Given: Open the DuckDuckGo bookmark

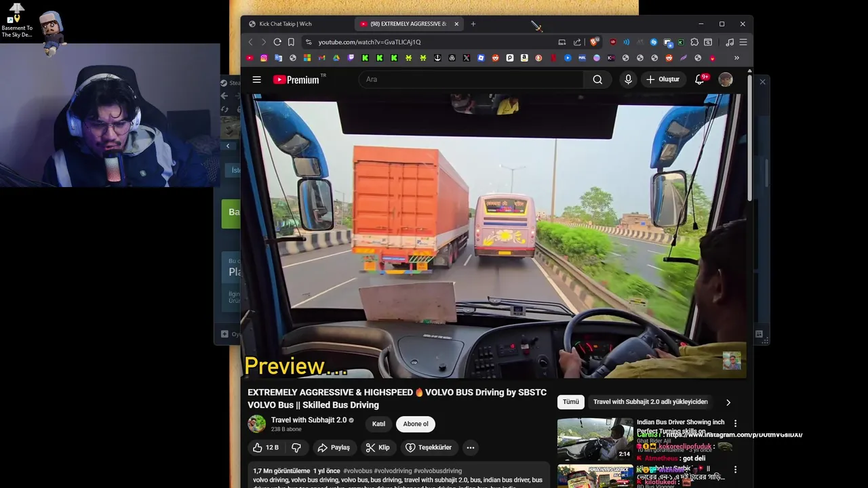Looking at the screenshot, I should click(538, 58).
